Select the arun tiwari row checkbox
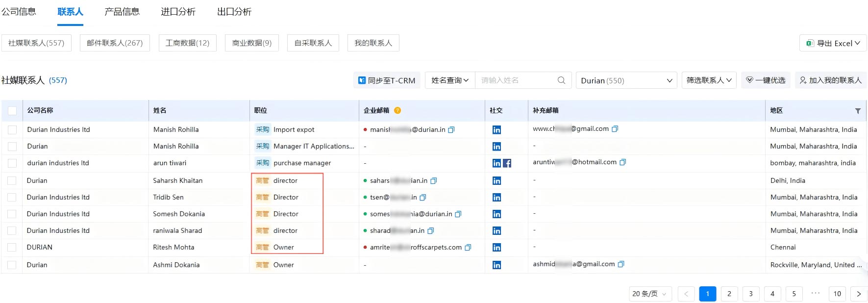The height and width of the screenshot is (303, 868). click(12, 163)
